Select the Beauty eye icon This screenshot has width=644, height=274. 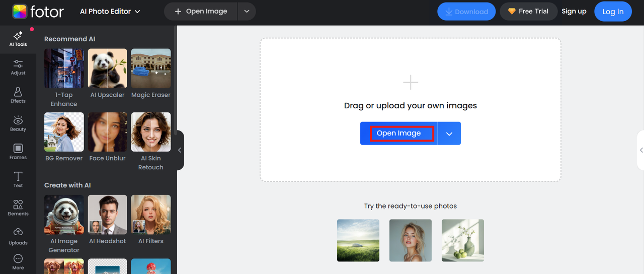[18, 123]
